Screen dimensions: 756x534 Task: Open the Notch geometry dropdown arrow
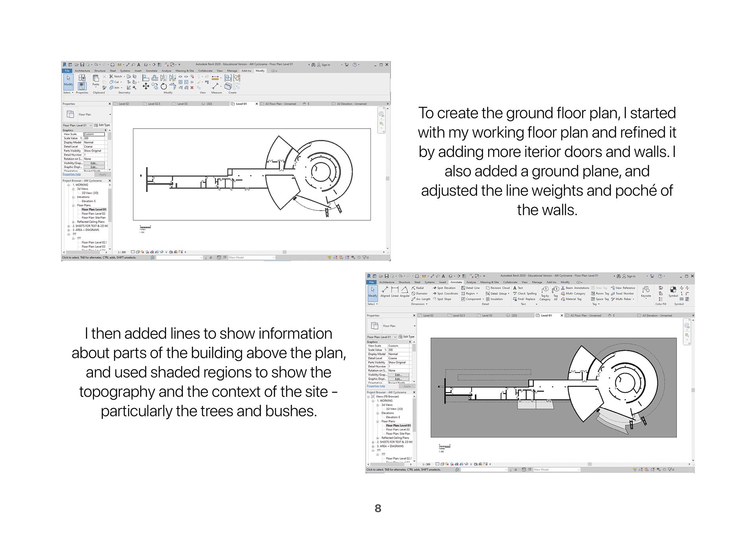click(x=124, y=77)
